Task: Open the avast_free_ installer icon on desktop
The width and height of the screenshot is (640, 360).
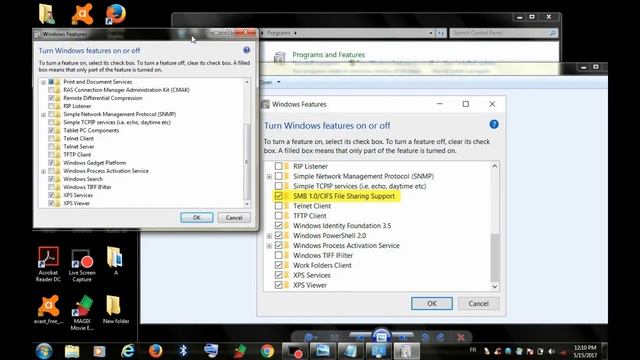Action: tap(49, 310)
